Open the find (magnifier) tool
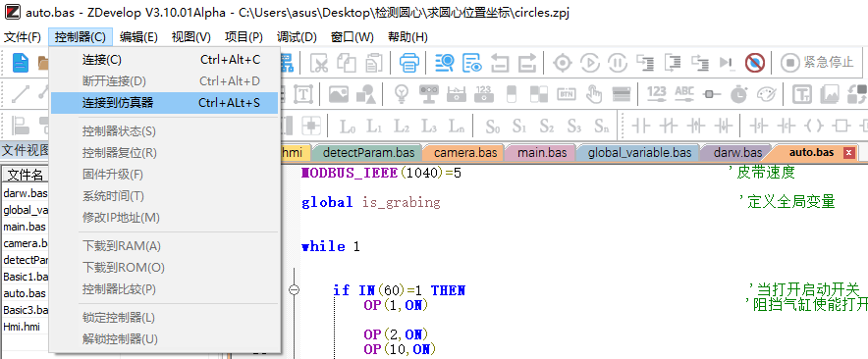This screenshot has width=868, height=359. coord(444,63)
